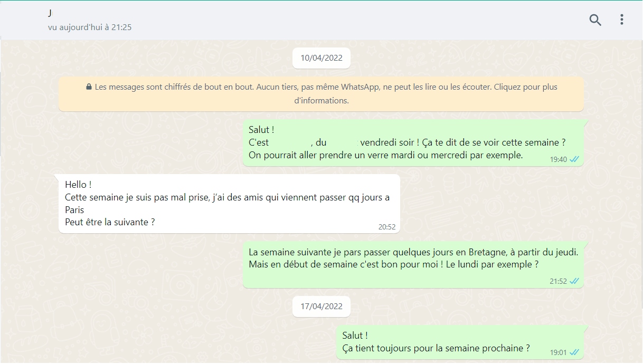Open the three-dot chat menu
This screenshot has height=364, width=643.
click(x=621, y=20)
